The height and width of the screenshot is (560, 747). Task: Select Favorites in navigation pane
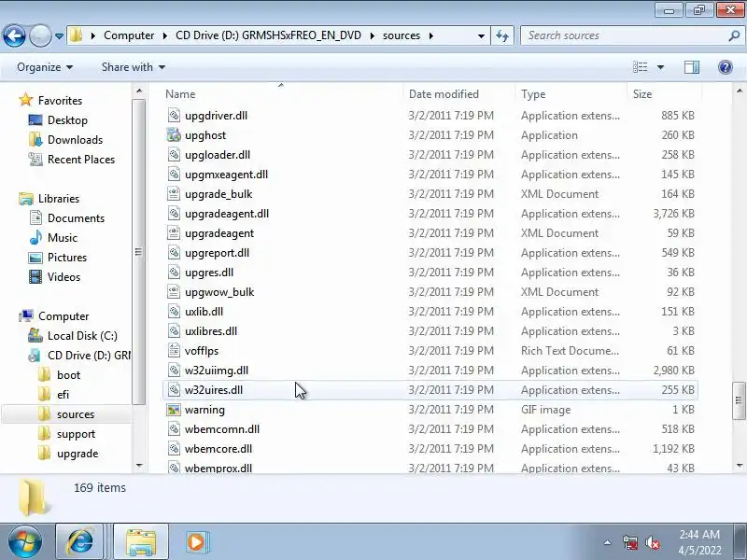(60, 101)
